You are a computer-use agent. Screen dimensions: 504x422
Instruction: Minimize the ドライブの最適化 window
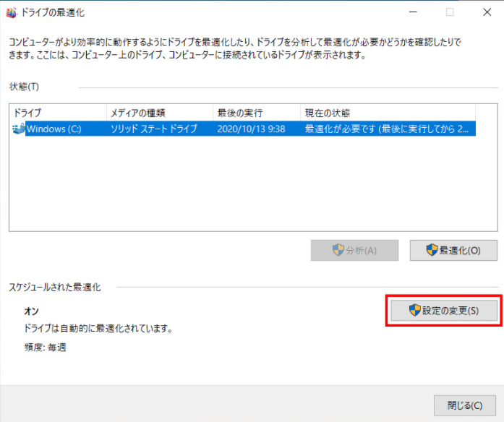coord(413,12)
